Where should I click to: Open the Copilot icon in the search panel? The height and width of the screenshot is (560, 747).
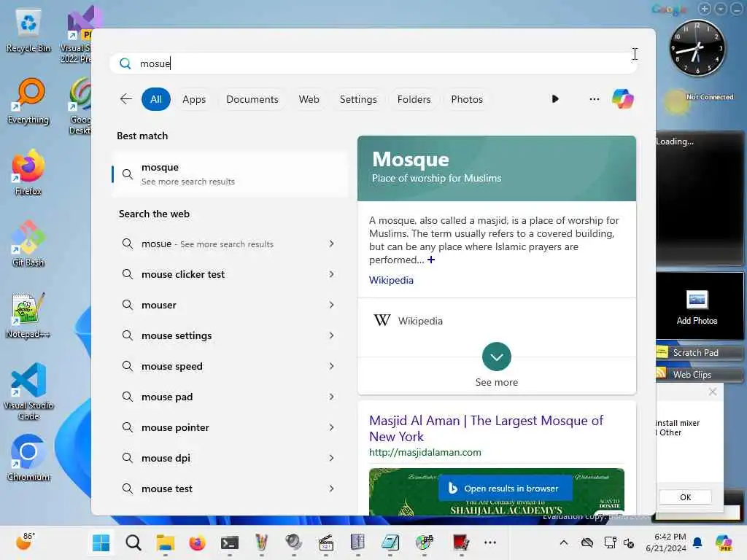623,99
